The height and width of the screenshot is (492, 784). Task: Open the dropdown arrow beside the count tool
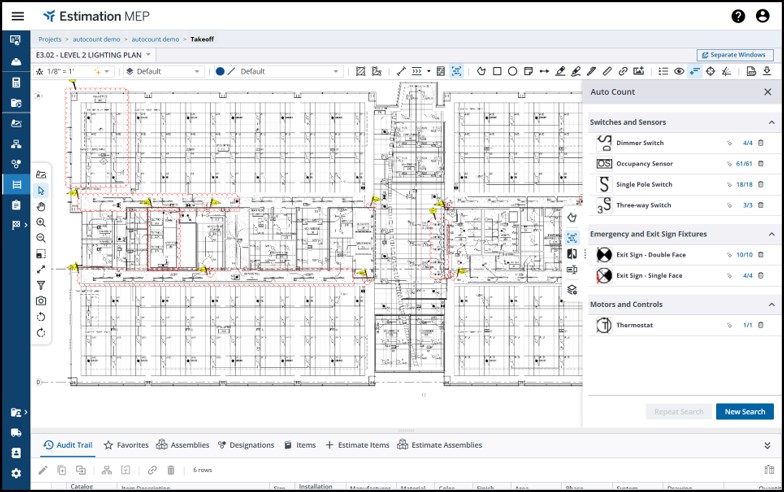click(x=428, y=72)
